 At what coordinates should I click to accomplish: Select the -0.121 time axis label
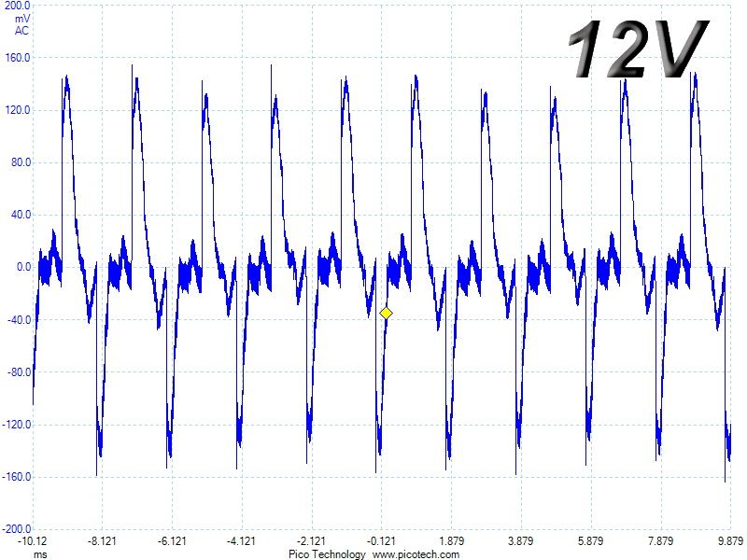tap(381, 541)
